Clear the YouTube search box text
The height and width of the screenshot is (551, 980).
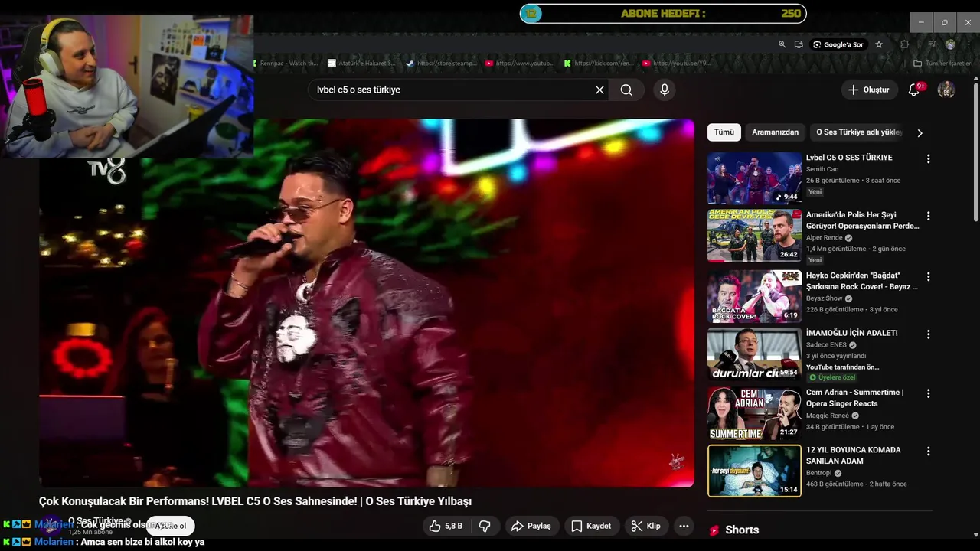pos(599,90)
